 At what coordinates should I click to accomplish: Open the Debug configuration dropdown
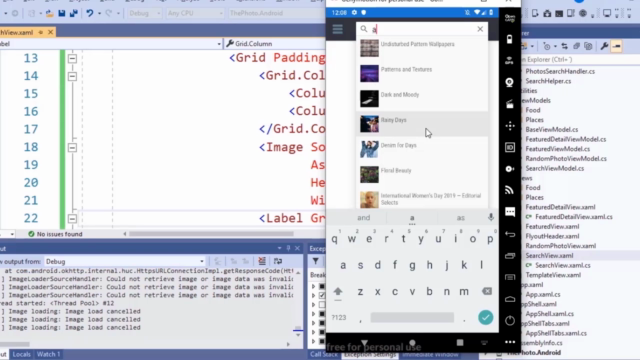[x=144, y=13]
